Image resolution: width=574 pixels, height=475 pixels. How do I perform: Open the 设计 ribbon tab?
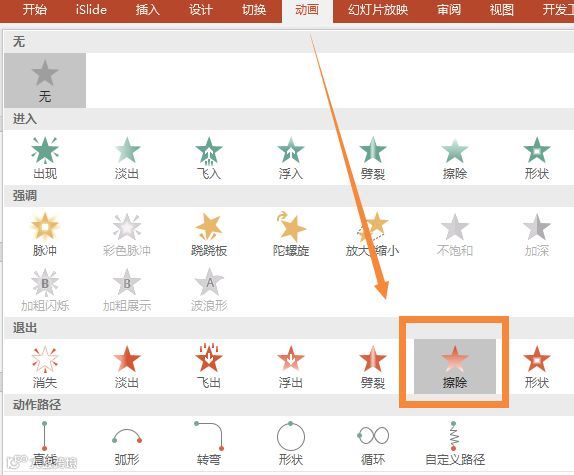201,10
